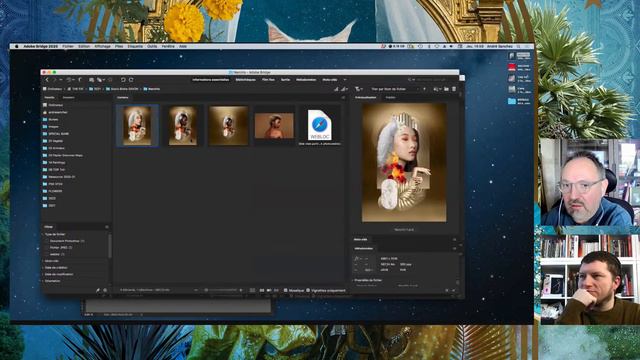Enable the Vignettes uniquement checkbox
The height and width of the screenshot is (360, 640).
(x=308, y=290)
